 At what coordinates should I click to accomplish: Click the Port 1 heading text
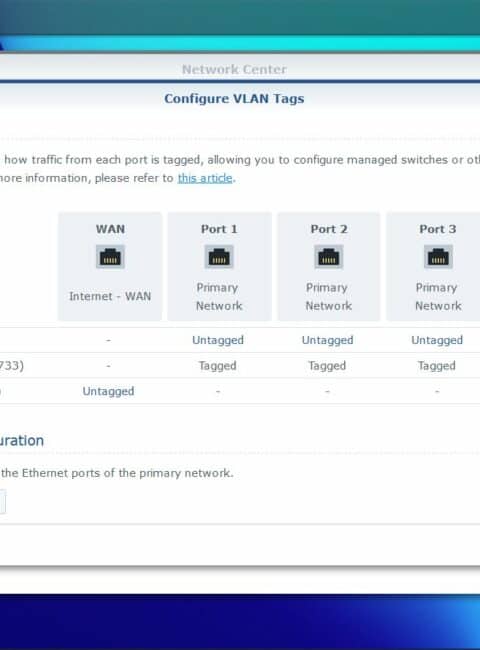point(219,229)
